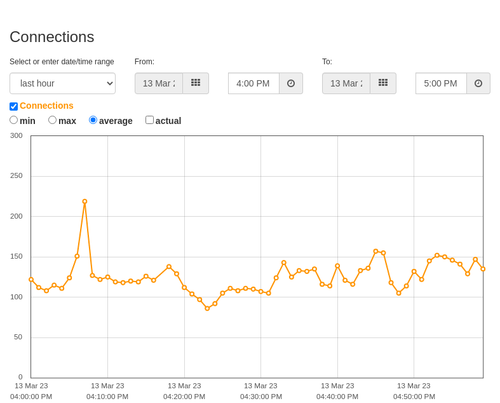Click the first data point at 04:00 PM

pos(31,279)
